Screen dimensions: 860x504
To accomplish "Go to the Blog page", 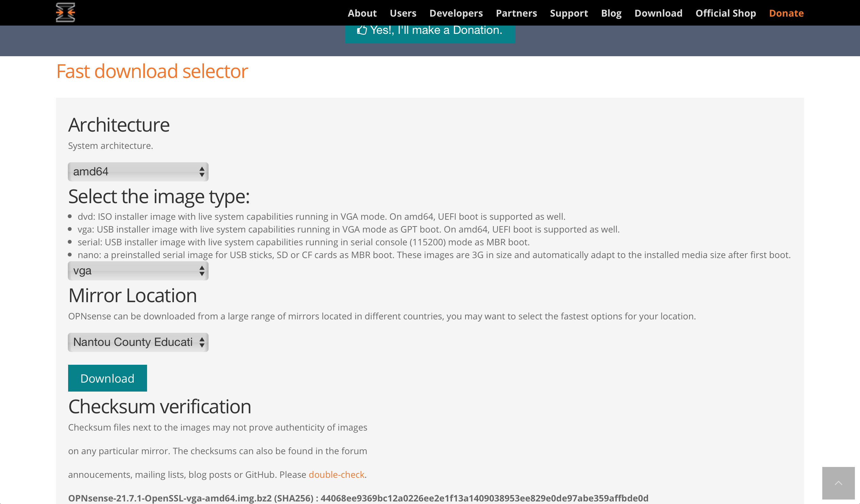I will tap(611, 13).
